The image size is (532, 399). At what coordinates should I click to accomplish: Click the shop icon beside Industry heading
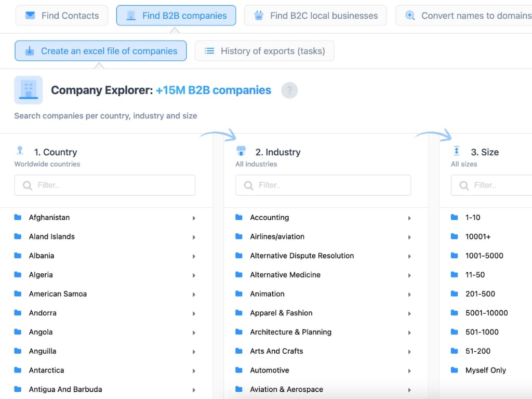point(241,151)
